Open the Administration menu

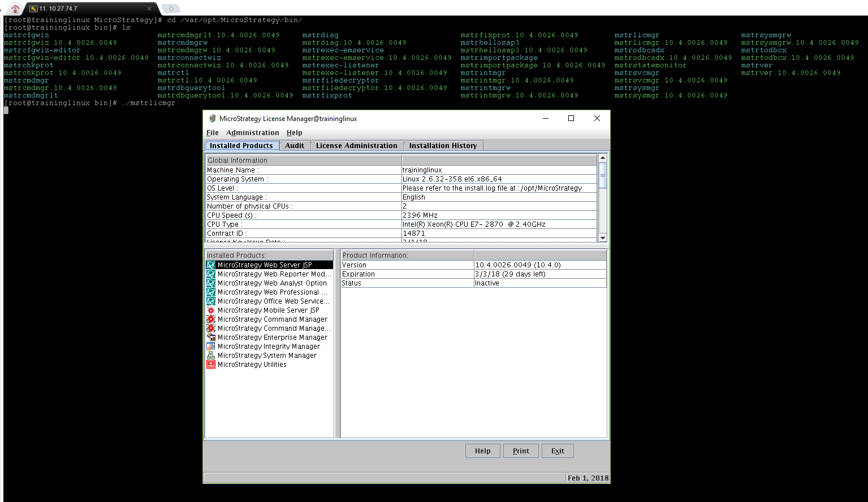[252, 133]
